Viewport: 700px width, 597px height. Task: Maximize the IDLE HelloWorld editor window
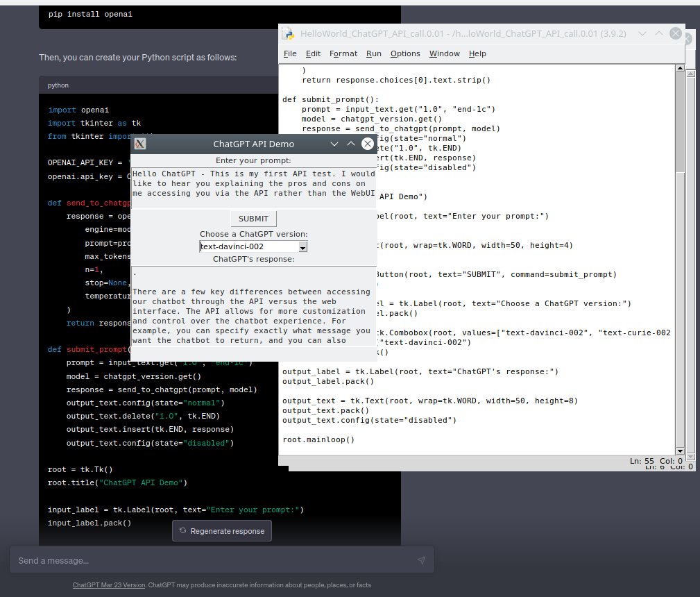(659, 33)
